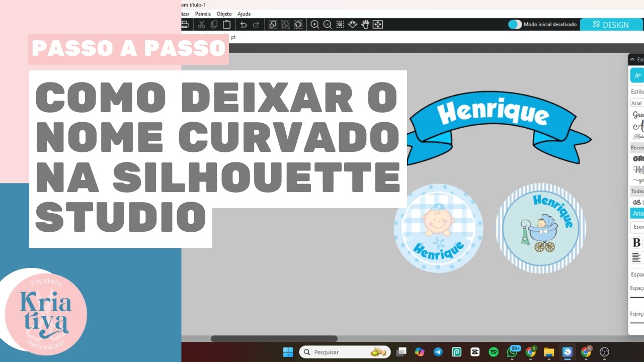Click the align left text icon

(x=636, y=258)
